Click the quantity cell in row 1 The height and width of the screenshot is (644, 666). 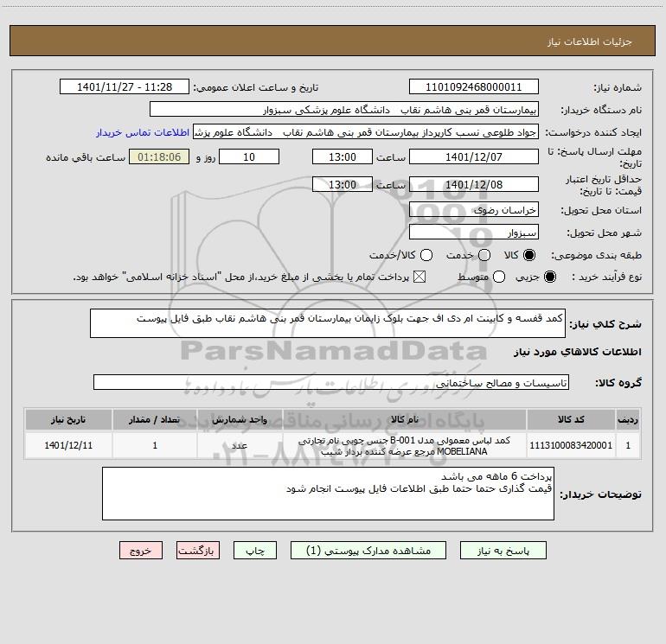[155, 445]
